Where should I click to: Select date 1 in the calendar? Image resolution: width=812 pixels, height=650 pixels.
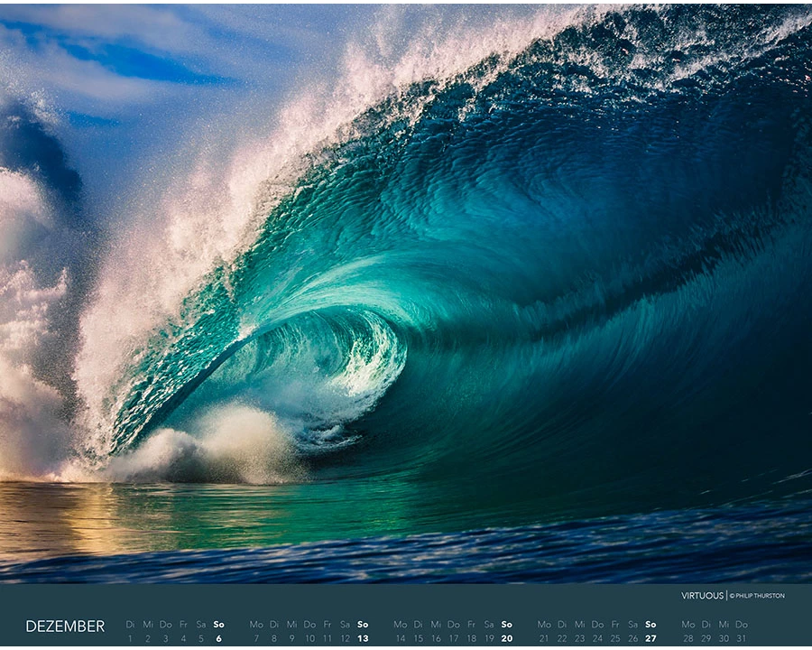pos(130,638)
